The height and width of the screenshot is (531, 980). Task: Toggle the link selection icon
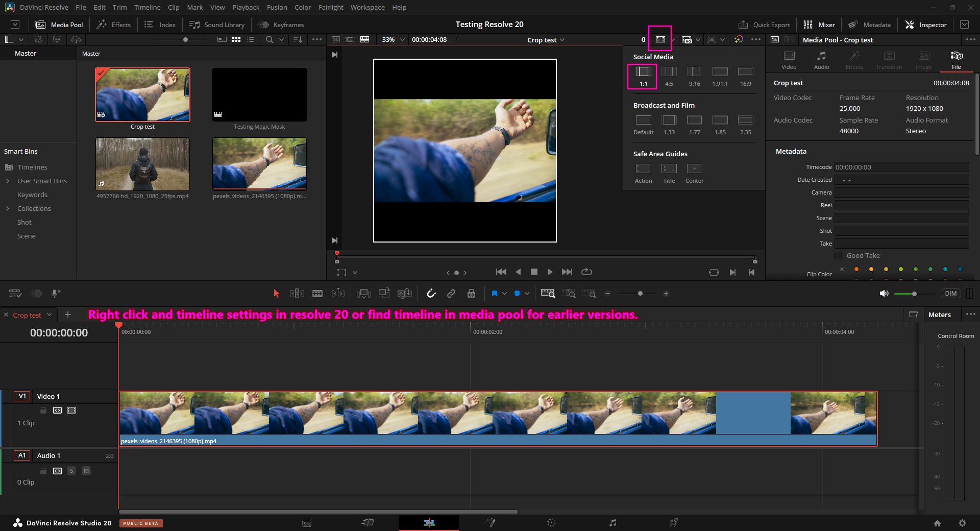(x=451, y=294)
